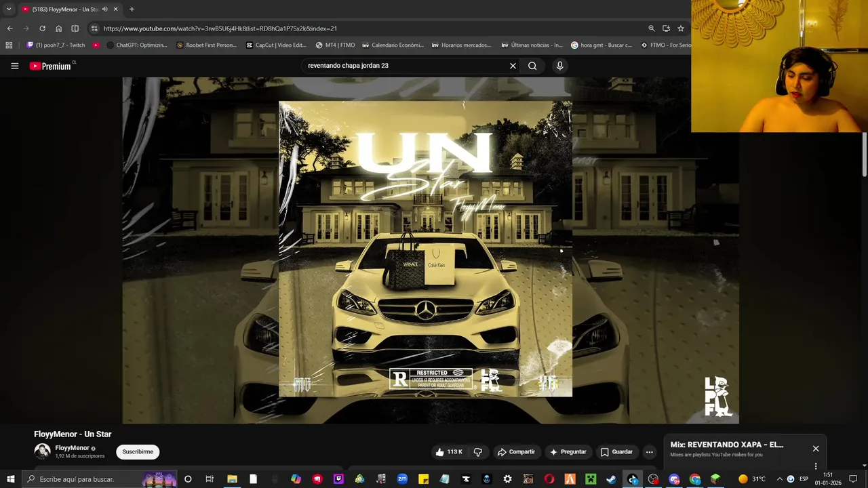Subscribe to FloyyMenor with Suscribirme
Viewport: 868px width, 488px height.
[x=138, y=452]
